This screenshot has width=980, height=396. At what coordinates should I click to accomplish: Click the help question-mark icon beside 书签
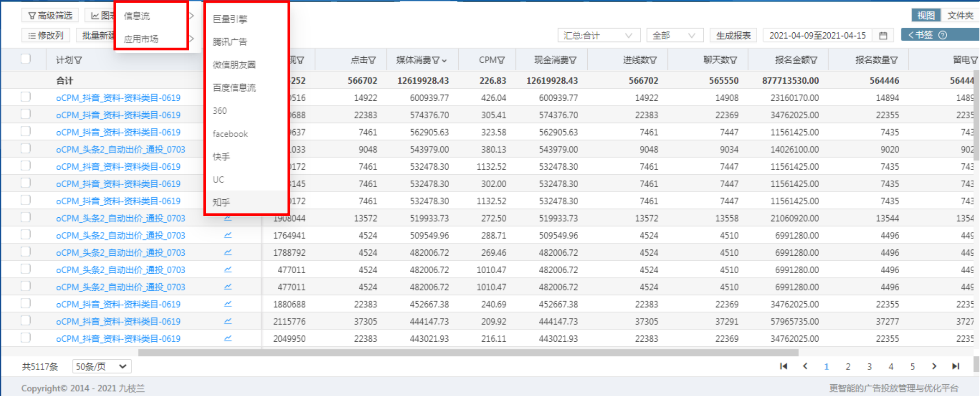943,35
